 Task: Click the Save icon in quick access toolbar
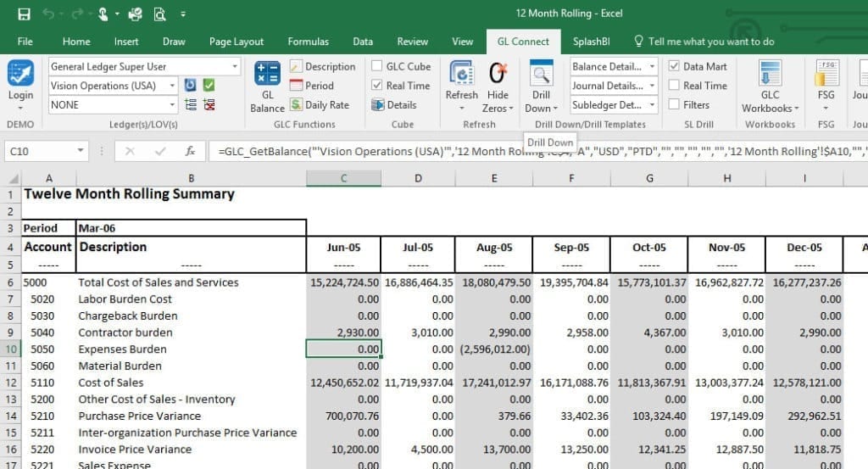pos(24,14)
